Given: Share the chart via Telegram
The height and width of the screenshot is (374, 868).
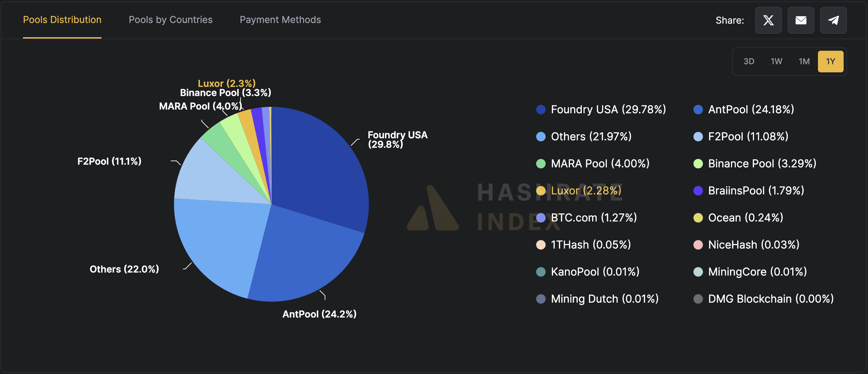Looking at the screenshot, I should [x=833, y=20].
